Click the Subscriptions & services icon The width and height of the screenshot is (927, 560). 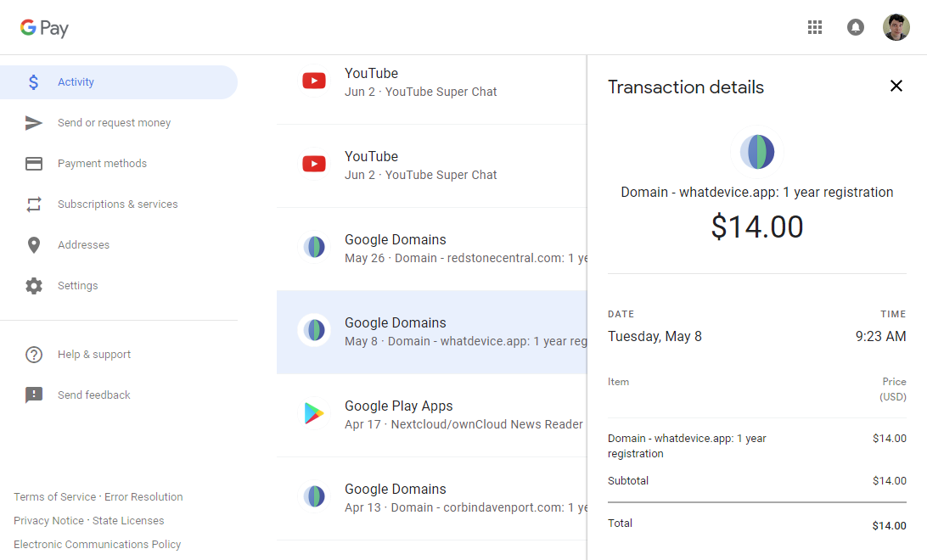pos(33,204)
